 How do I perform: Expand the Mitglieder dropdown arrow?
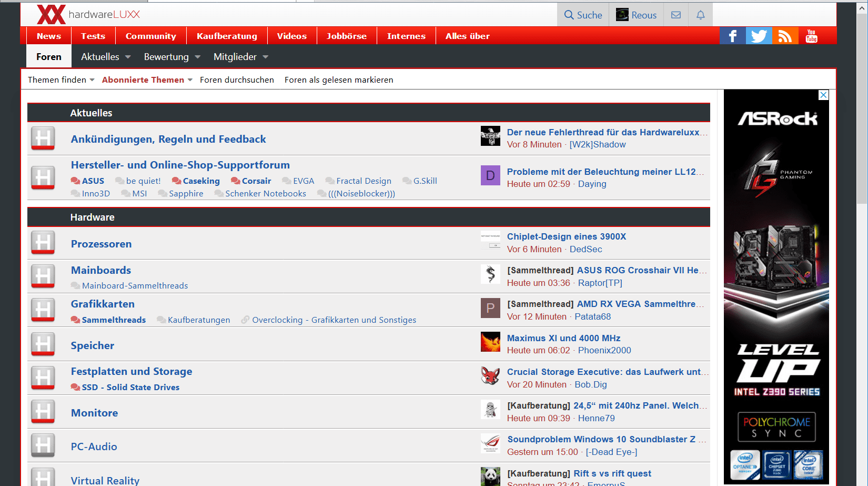point(265,57)
